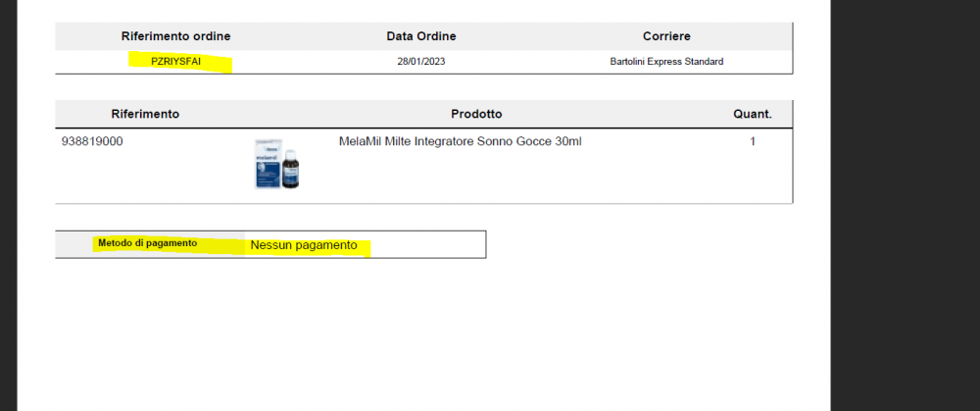
Task: Click the dark strip left of the page
Action: [8, 205]
